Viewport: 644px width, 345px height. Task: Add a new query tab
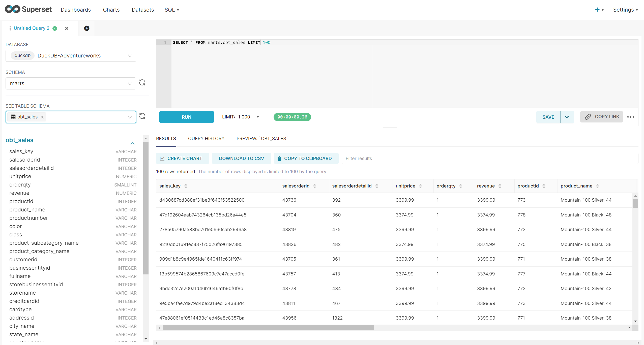pyautogui.click(x=87, y=28)
